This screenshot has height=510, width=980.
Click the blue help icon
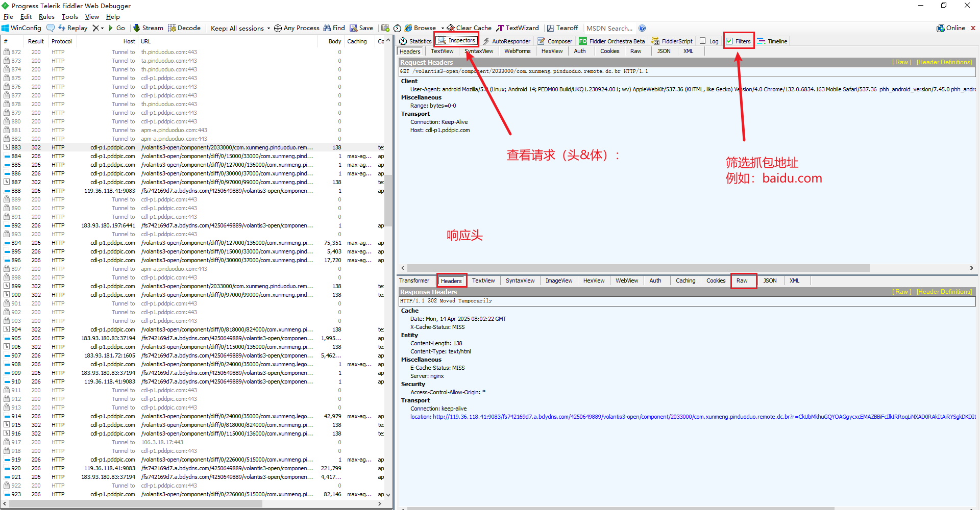tap(642, 28)
